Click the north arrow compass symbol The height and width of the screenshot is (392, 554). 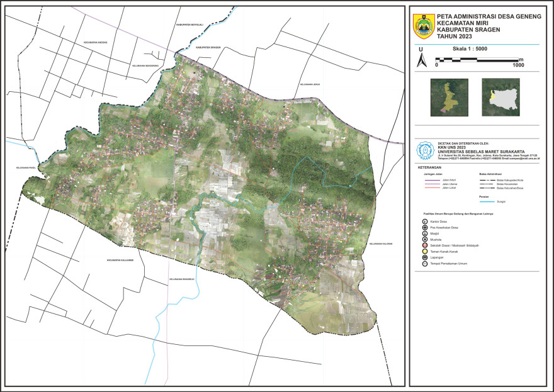(x=421, y=60)
